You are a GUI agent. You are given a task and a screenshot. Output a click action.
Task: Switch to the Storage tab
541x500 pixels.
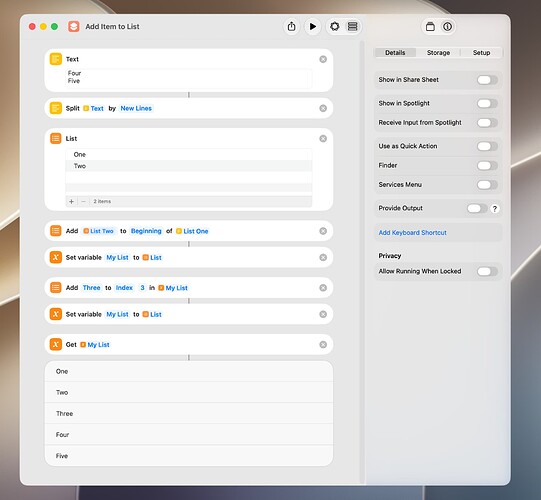pos(438,53)
